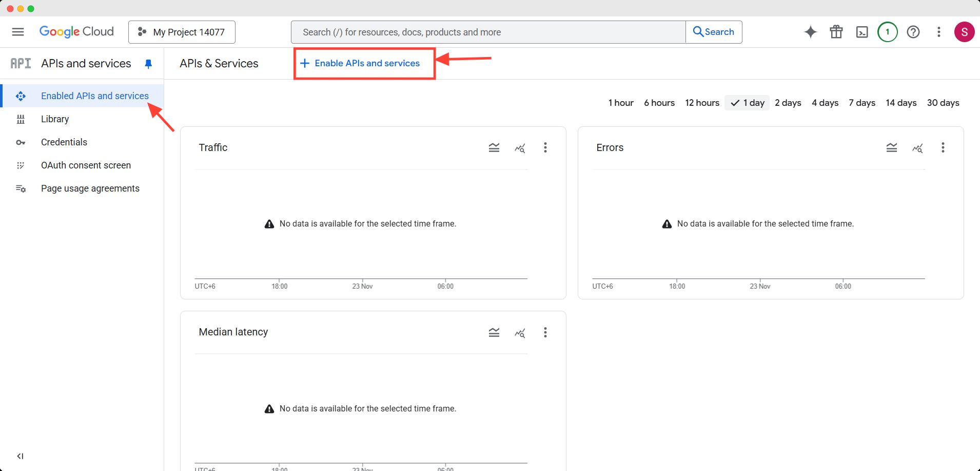This screenshot has height=471, width=980.
Task: Open the API Library
Action: [54, 119]
